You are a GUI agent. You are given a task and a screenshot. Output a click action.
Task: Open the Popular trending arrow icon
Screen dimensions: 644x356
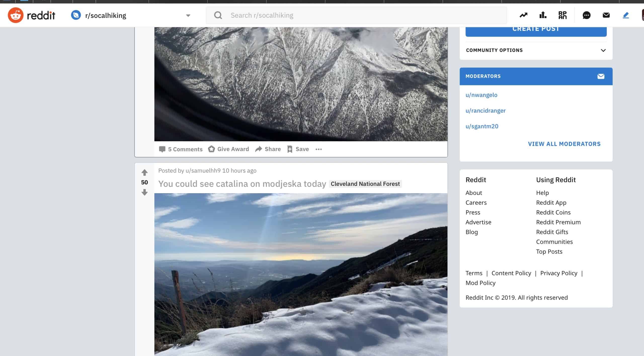[523, 15]
